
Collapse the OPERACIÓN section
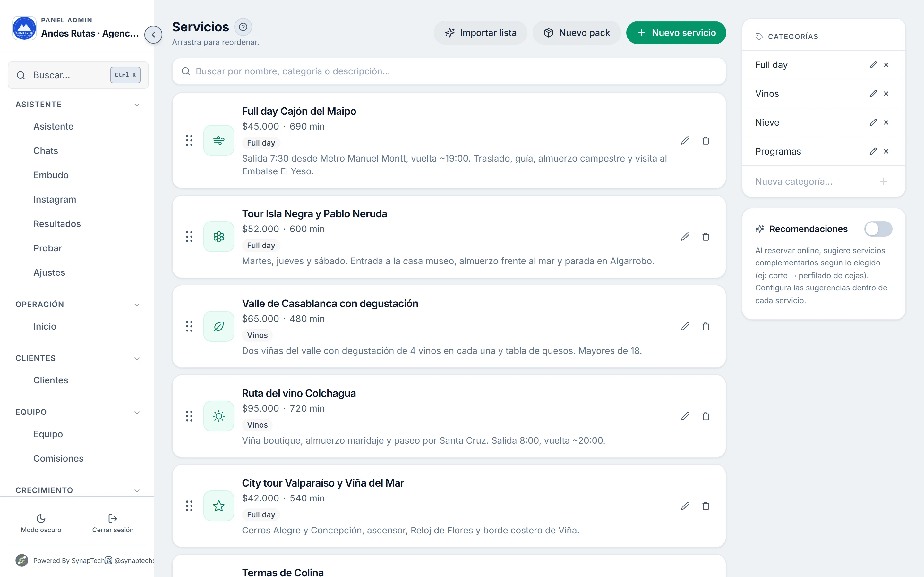[137, 305]
